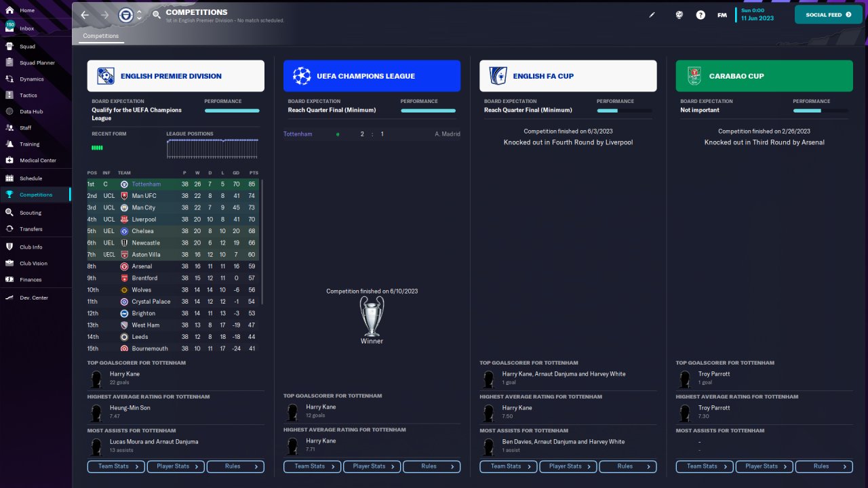Select the Competitions tab under the title

point(101,36)
